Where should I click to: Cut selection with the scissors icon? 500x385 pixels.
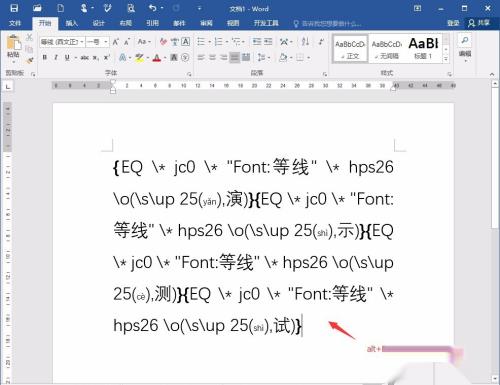coord(29,37)
